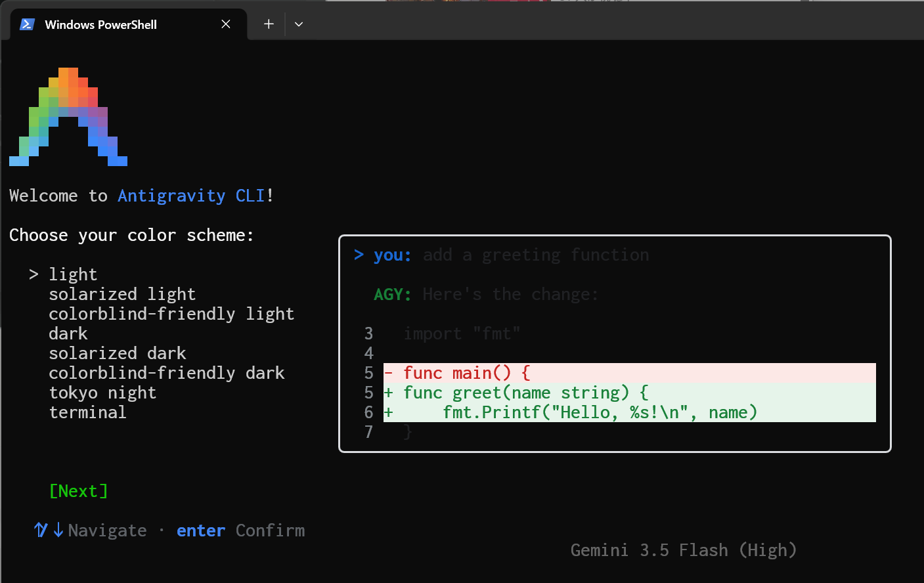Select the 'terminal' color scheme

click(88, 412)
